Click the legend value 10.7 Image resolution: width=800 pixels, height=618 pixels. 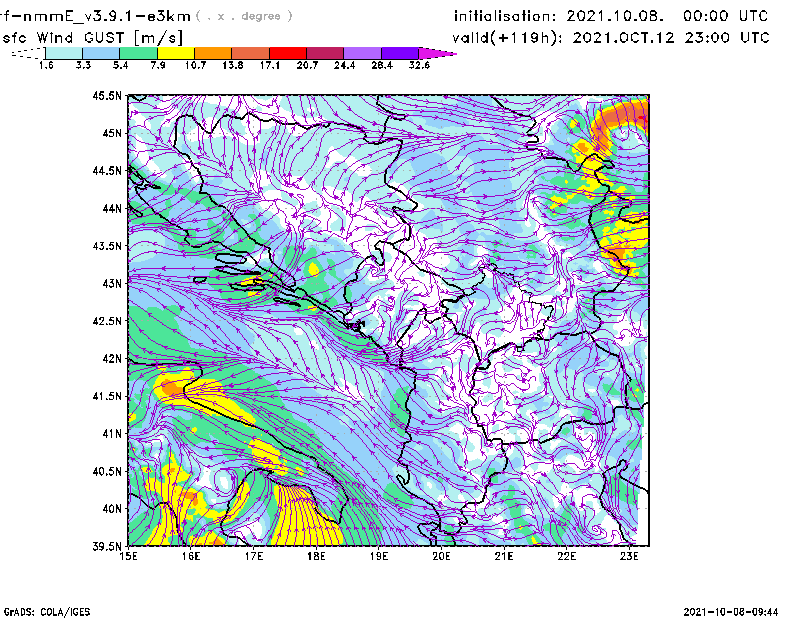(x=195, y=65)
